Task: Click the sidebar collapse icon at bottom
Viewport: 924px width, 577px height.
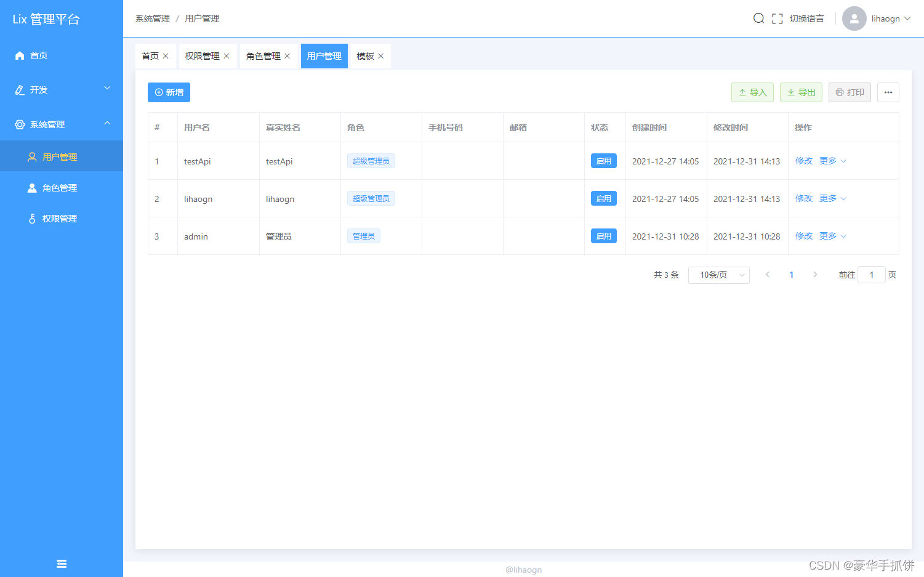Action: 62,563
